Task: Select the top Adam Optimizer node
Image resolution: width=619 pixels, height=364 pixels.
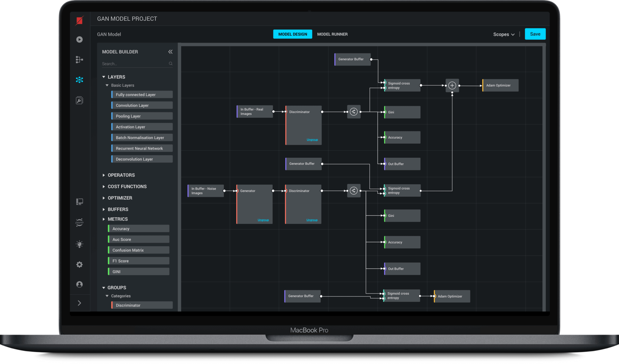Action: point(500,85)
